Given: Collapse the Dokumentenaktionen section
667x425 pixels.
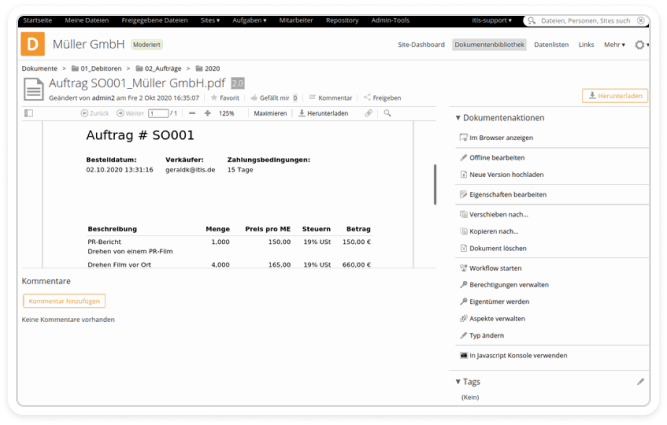Looking at the screenshot, I should tap(458, 118).
